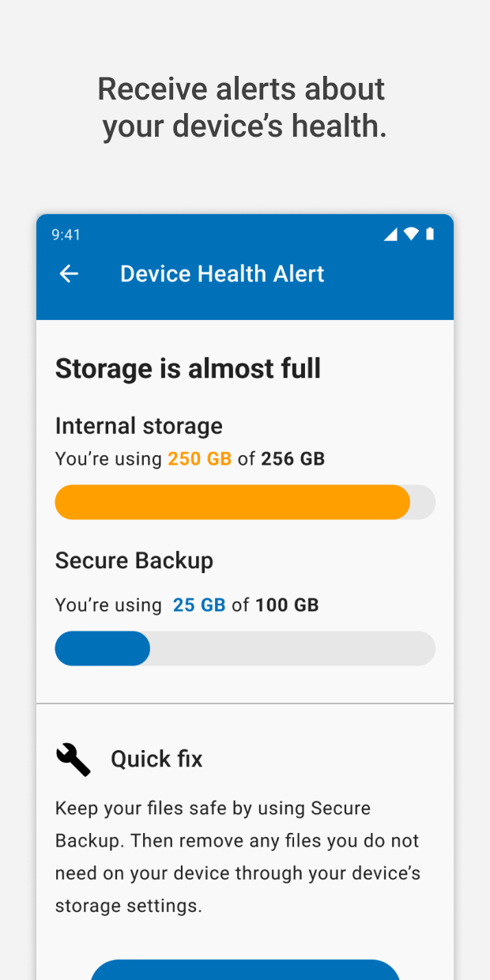Tap the cellular signal status icon
The width and height of the screenshot is (490, 980).
click(390, 234)
